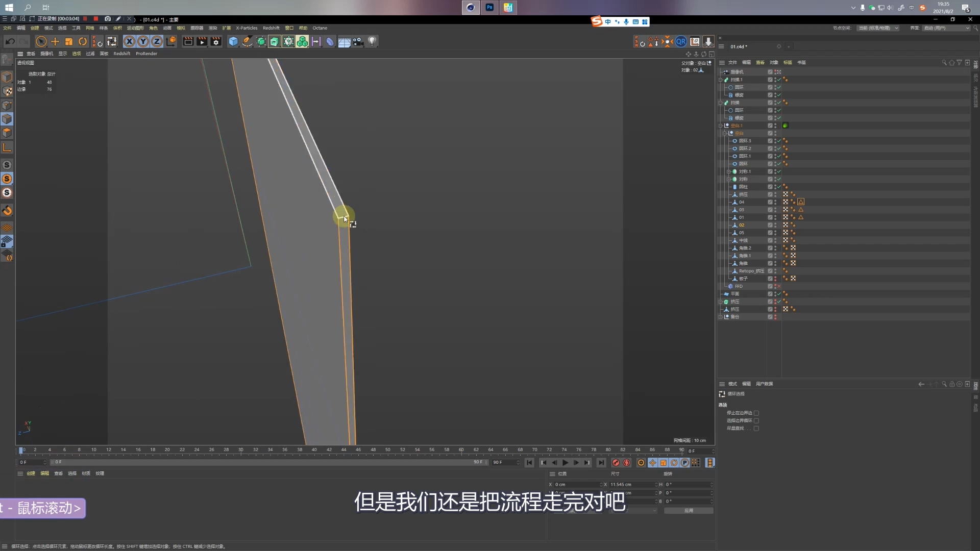Toggle the X axis lock icon
980x551 pixels.
(130, 42)
